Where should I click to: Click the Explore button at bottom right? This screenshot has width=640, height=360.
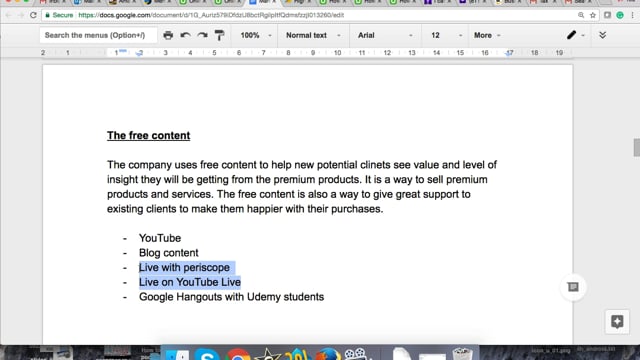point(617,322)
